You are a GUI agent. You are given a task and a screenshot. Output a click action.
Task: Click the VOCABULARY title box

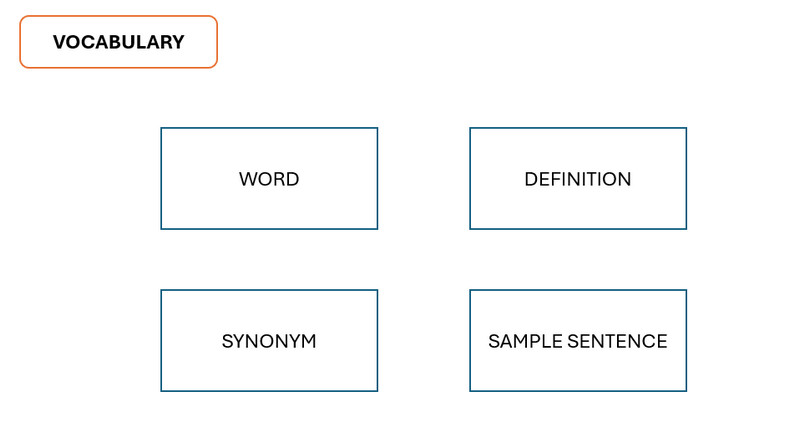click(118, 42)
